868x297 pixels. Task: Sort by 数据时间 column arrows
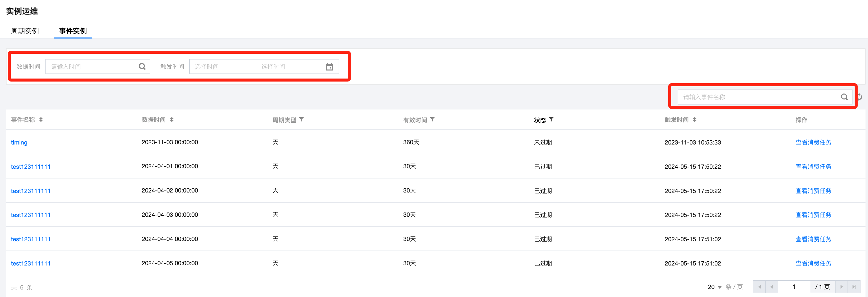[172, 120]
